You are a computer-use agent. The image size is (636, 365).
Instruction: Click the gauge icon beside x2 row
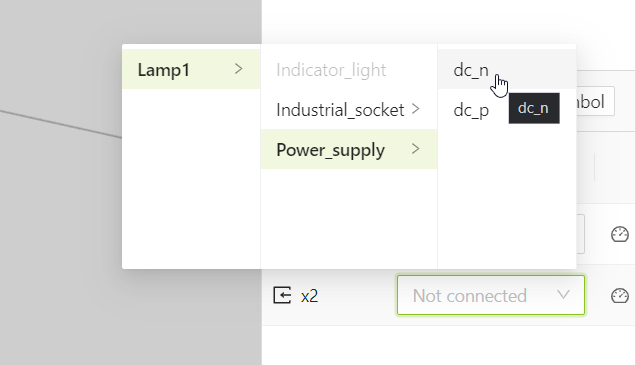[x=619, y=296]
